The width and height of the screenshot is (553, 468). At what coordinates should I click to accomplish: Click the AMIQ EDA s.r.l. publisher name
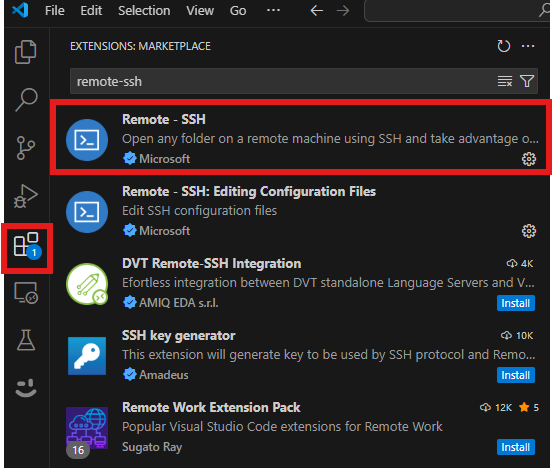pyautogui.click(x=178, y=303)
